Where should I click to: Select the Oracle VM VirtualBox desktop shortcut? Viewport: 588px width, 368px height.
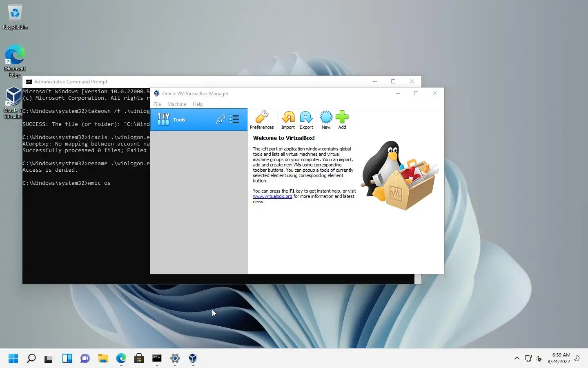pyautogui.click(x=13, y=103)
